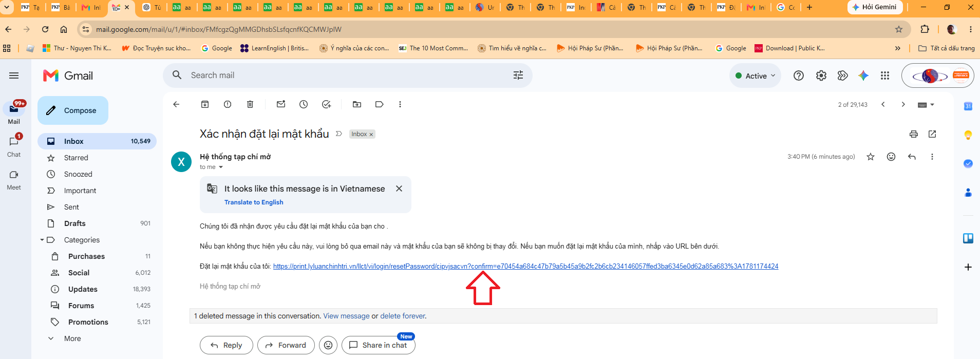The height and width of the screenshot is (359, 980).
Task: Show more bookmarks with the chevrons
Action: click(898, 48)
